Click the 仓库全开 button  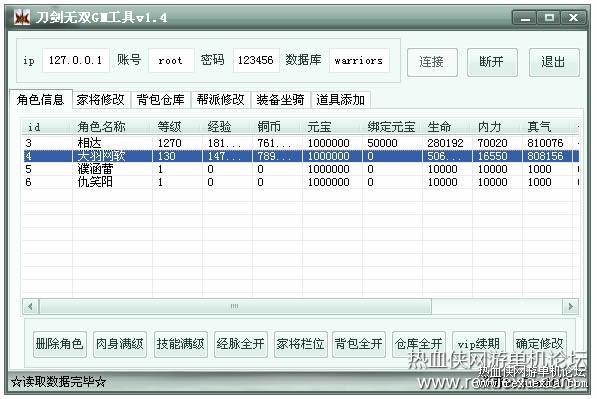(x=418, y=344)
